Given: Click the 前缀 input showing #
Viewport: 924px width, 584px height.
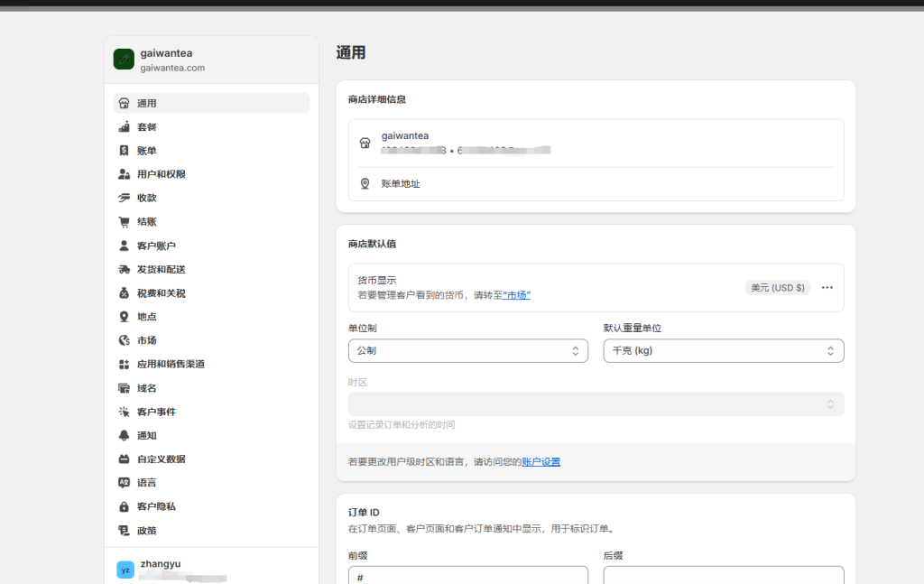Looking at the screenshot, I should pyautogui.click(x=467, y=576).
